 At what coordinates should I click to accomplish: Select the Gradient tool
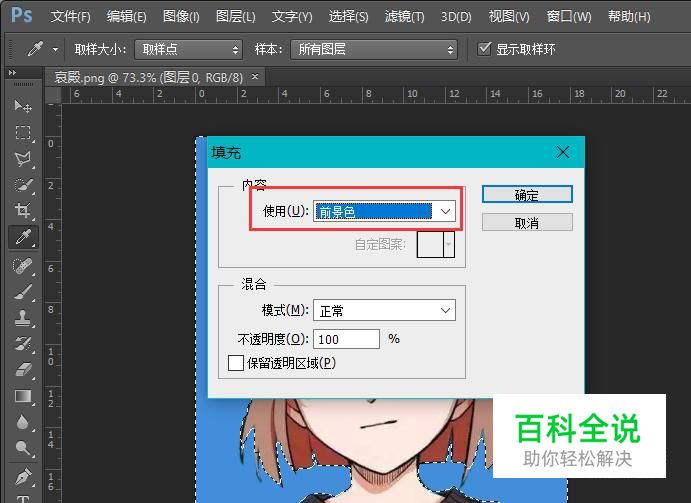point(23,396)
